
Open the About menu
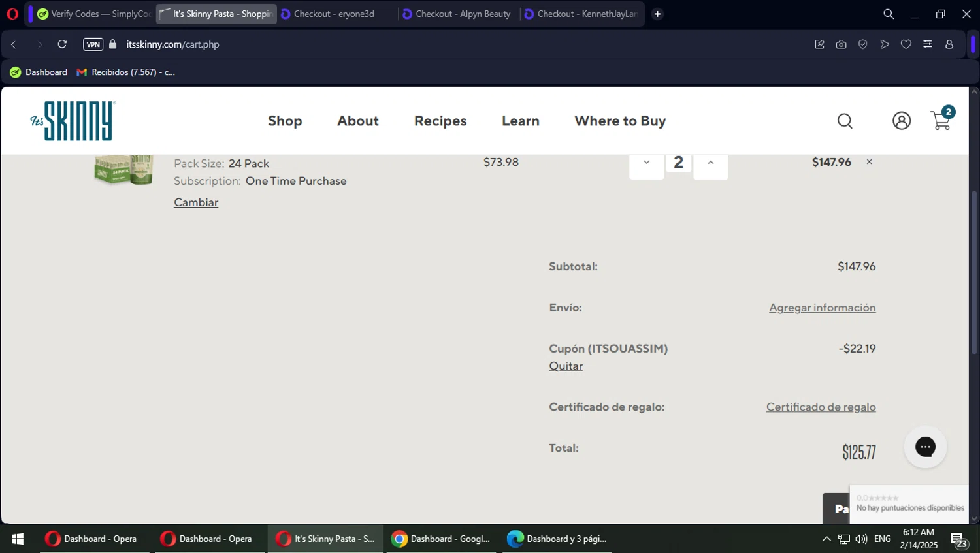[358, 121]
